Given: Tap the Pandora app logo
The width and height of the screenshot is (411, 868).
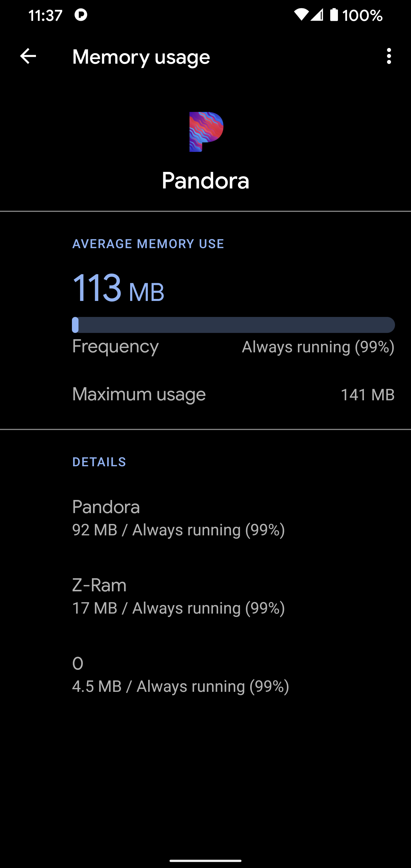Looking at the screenshot, I should click(206, 132).
